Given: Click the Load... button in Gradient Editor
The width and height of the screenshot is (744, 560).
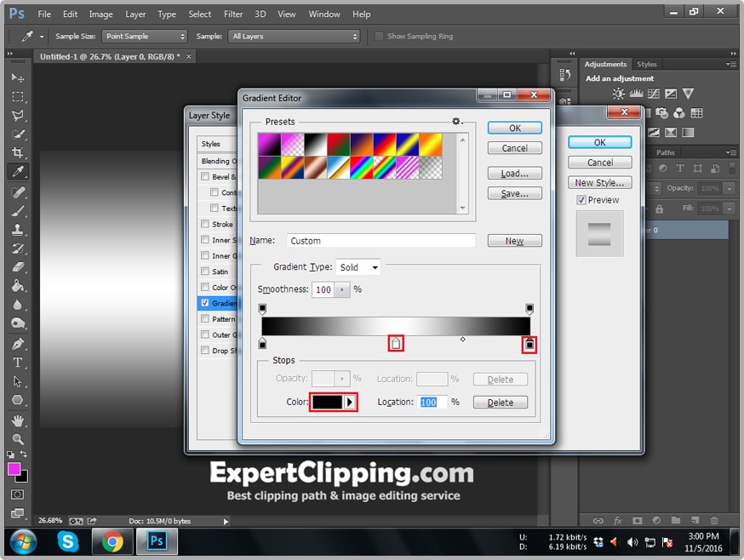Looking at the screenshot, I should click(x=514, y=174).
